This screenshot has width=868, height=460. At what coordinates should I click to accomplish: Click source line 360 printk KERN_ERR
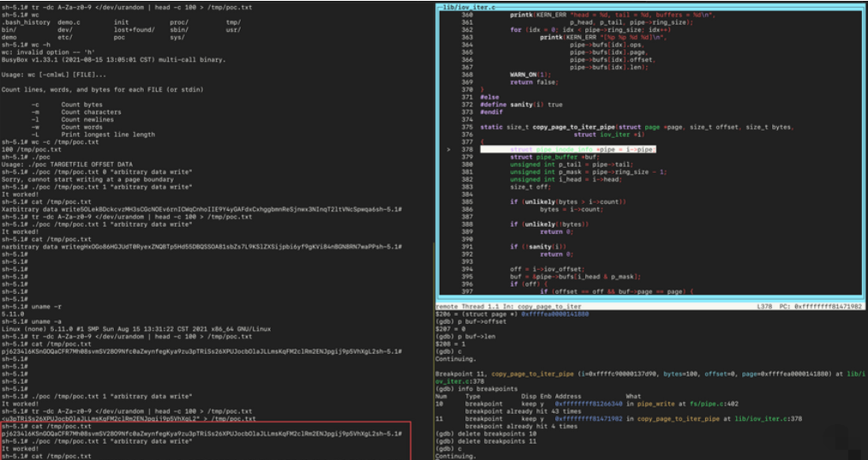613,15
